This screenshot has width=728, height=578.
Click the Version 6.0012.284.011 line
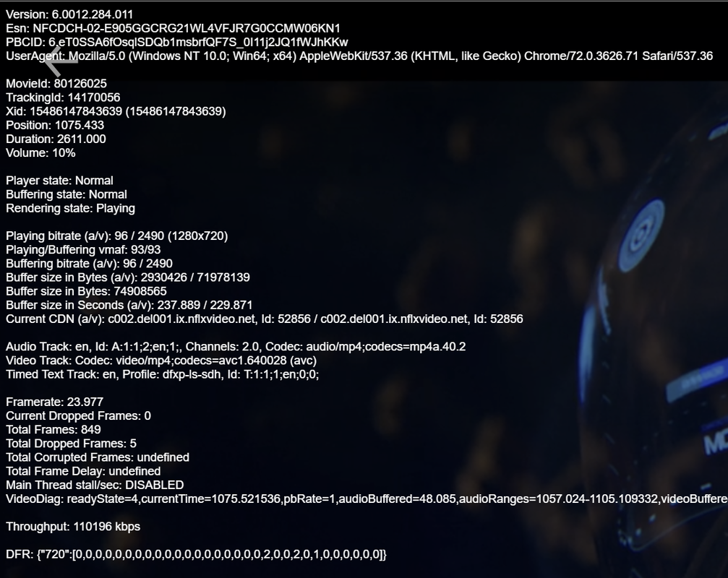point(69,14)
